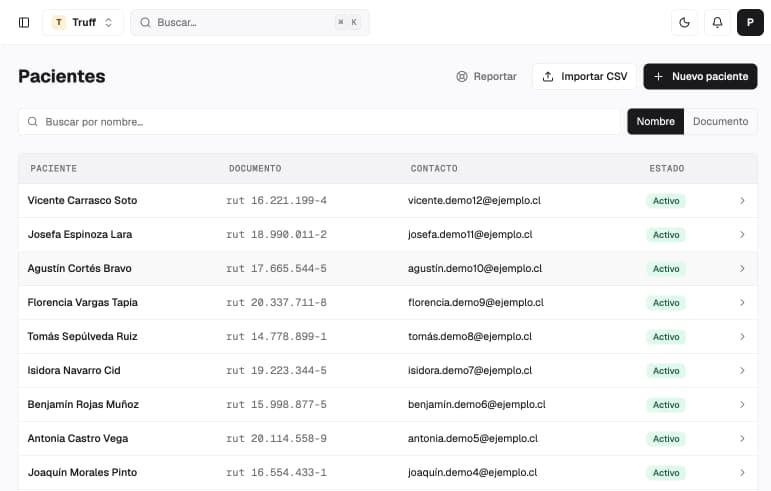Select the Nombre search mode
The image size is (771, 491).
(655, 121)
